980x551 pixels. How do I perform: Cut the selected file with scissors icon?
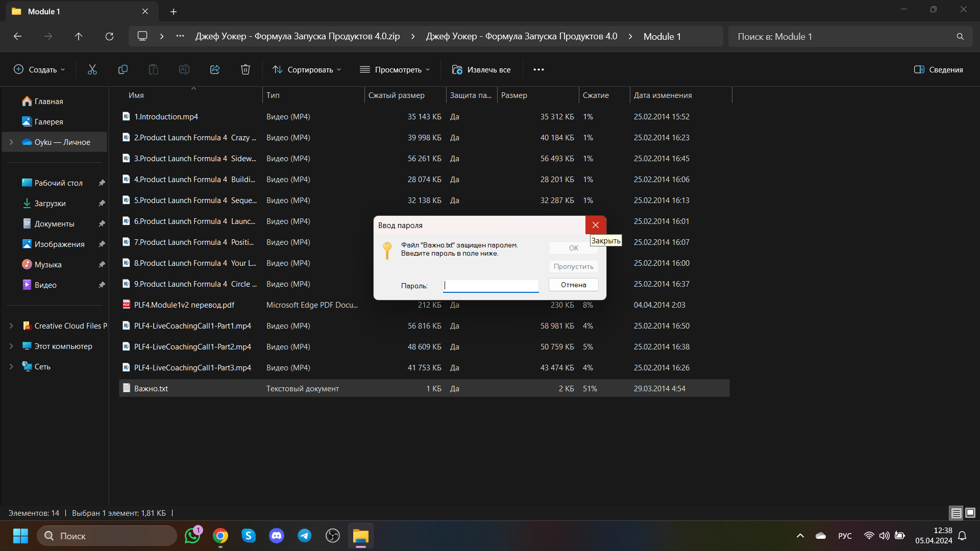[x=92, y=69]
